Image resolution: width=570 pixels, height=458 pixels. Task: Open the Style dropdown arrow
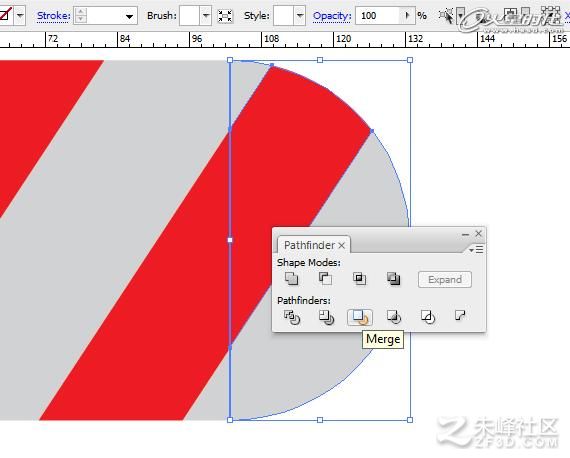tap(300, 16)
